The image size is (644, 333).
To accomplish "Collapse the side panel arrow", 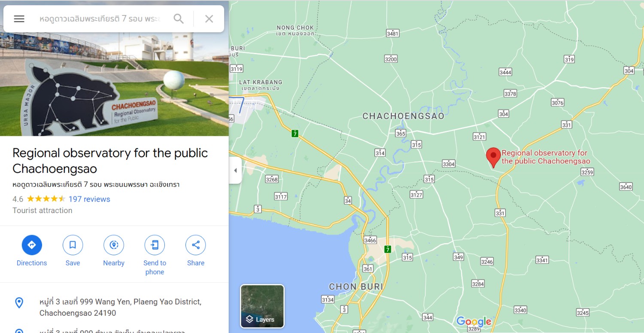I will (x=235, y=171).
